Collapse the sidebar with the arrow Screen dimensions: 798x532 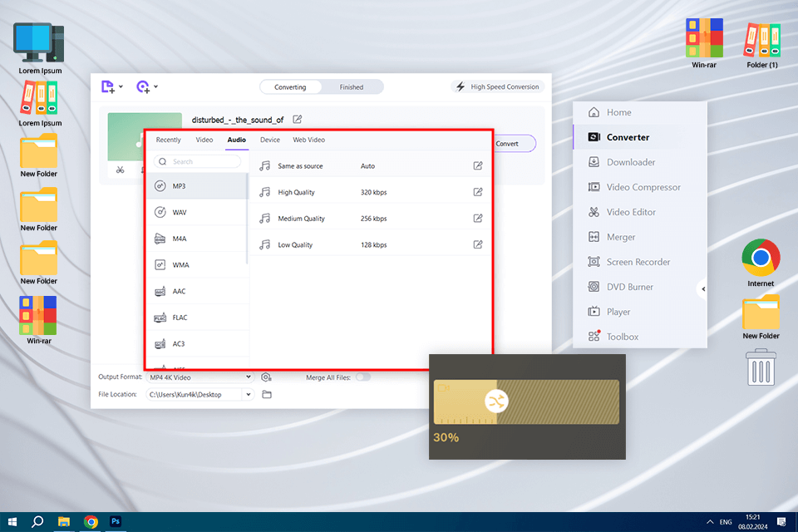point(703,289)
